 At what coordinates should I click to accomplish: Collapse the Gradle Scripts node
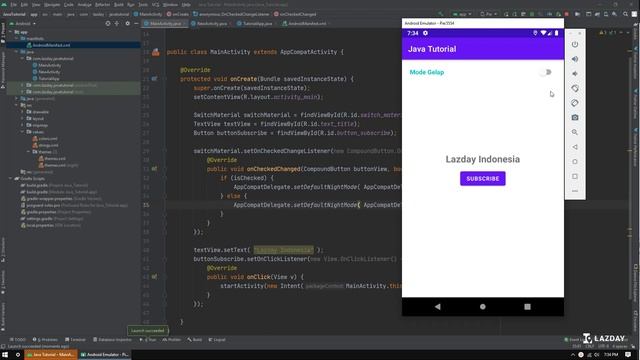click(x=11, y=178)
